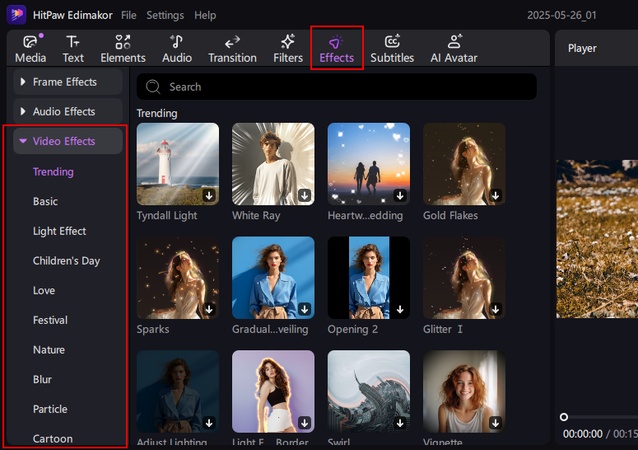
Task: Select the Gradual...veiling thumbnail
Action: click(273, 278)
